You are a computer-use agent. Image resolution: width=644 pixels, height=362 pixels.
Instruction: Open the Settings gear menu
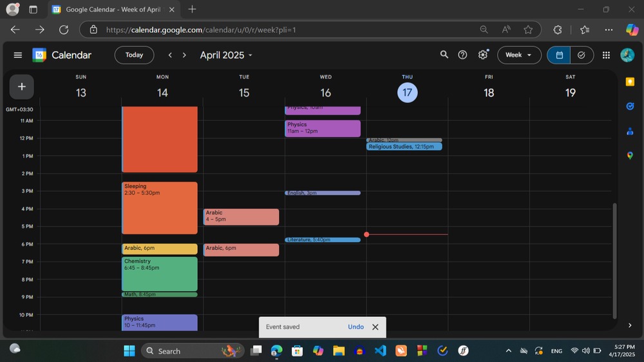pos(483,55)
